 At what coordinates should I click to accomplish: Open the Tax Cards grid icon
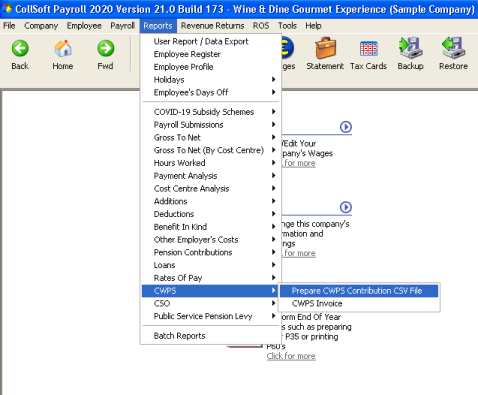pos(368,49)
